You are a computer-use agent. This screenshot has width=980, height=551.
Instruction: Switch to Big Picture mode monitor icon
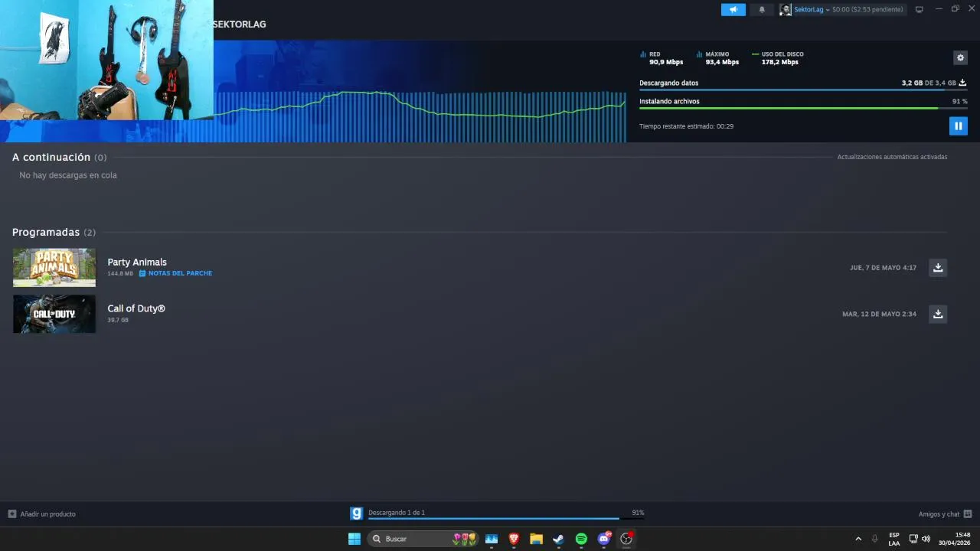[x=919, y=9]
